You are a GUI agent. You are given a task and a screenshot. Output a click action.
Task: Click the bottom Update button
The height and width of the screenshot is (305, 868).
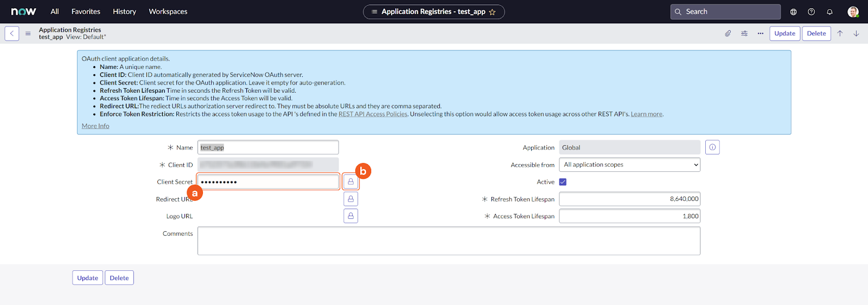[x=87, y=278]
